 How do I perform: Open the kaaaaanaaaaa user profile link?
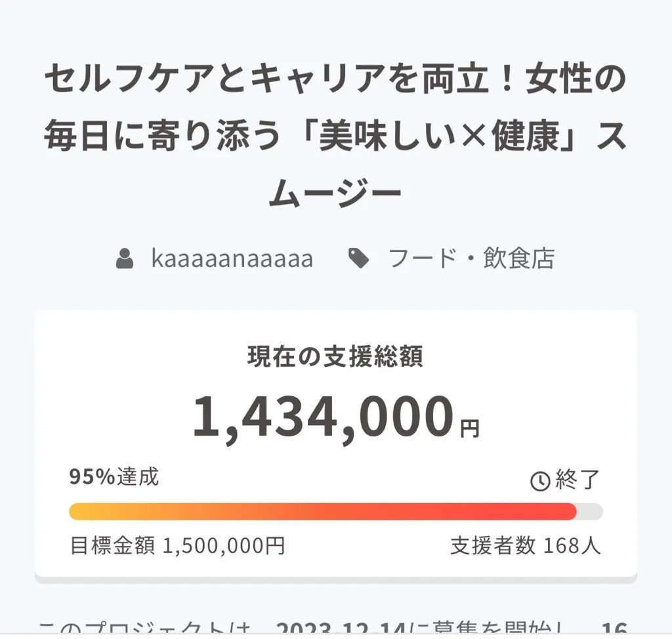(x=232, y=259)
